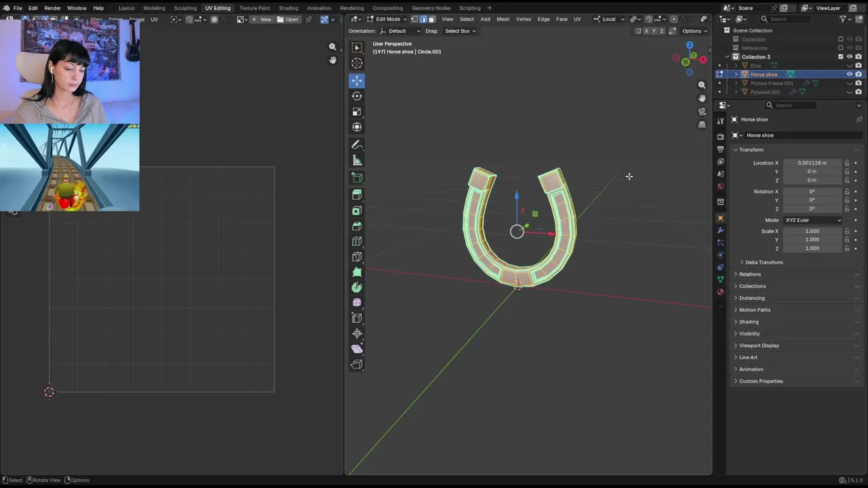Screen dimensions: 868x488
Task: Enable face select mode
Action: click(431, 19)
